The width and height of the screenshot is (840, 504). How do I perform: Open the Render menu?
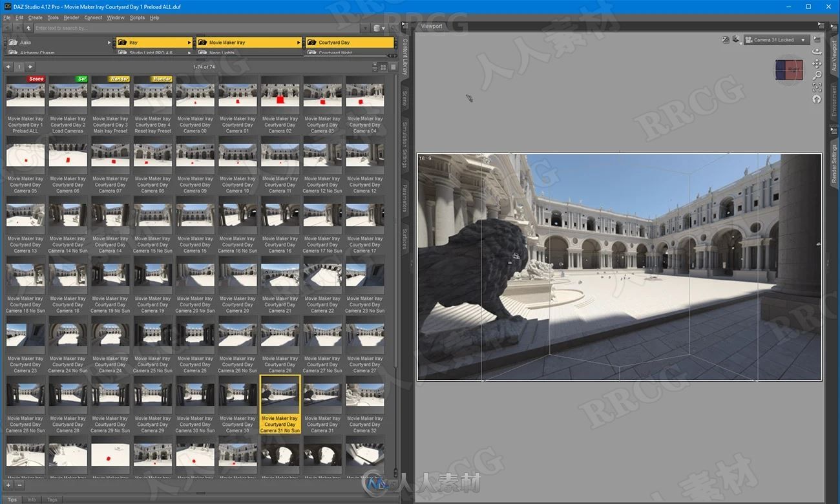pyautogui.click(x=72, y=17)
